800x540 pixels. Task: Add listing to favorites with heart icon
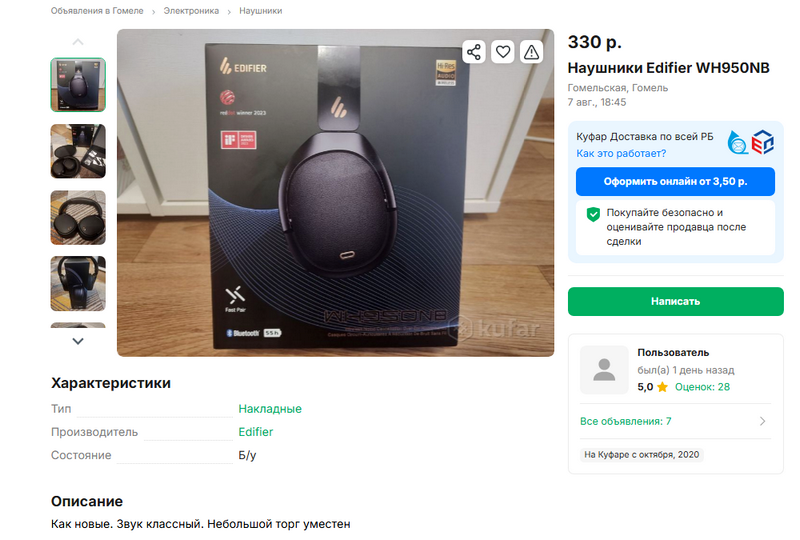pos(503,52)
